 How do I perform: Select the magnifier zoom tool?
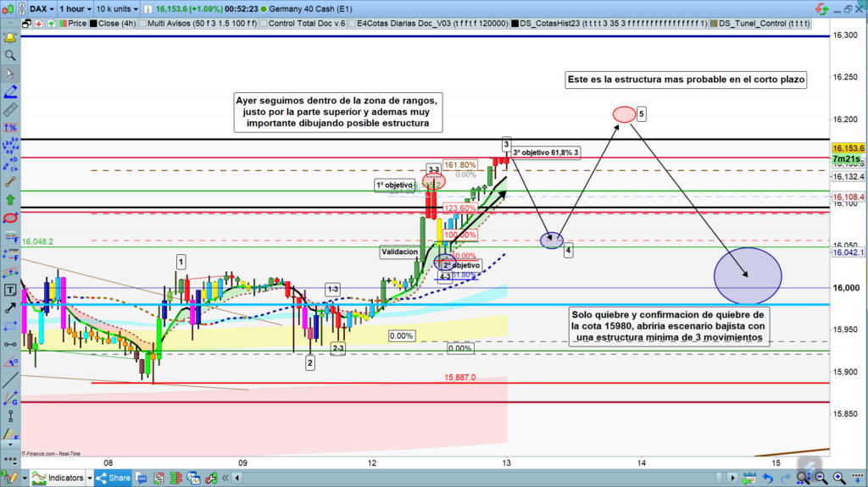pos(10,56)
